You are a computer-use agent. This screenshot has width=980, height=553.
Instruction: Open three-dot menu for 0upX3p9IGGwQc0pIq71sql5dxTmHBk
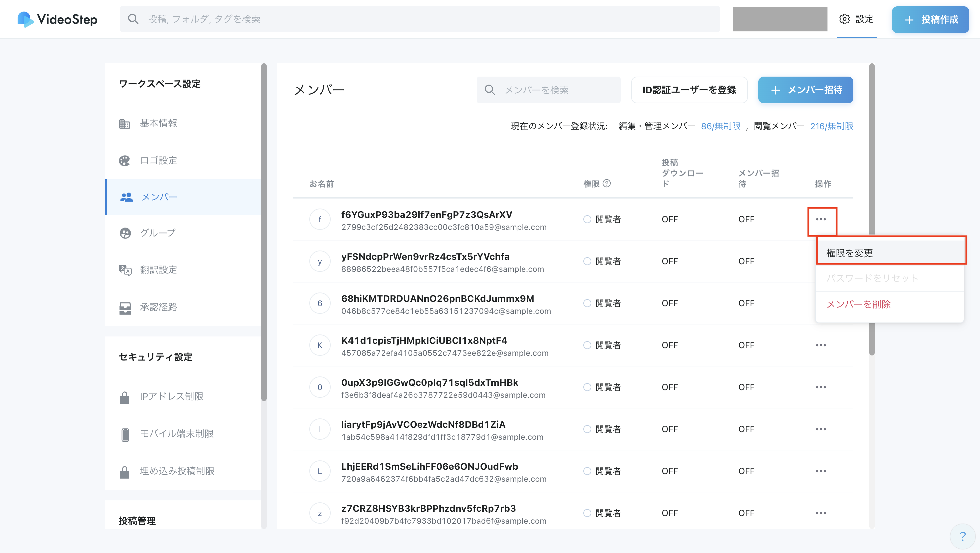point(821,387)
